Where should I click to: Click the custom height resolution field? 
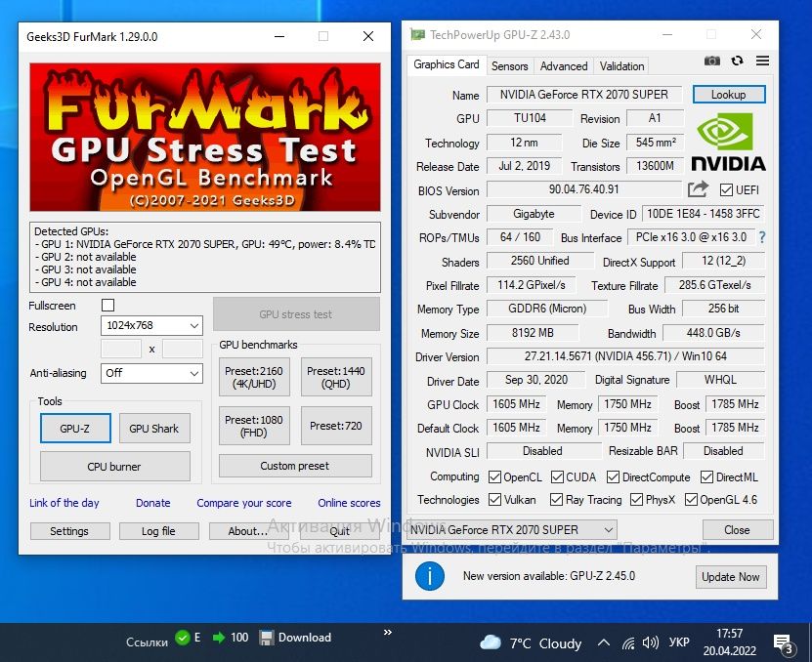coord(183,349)
